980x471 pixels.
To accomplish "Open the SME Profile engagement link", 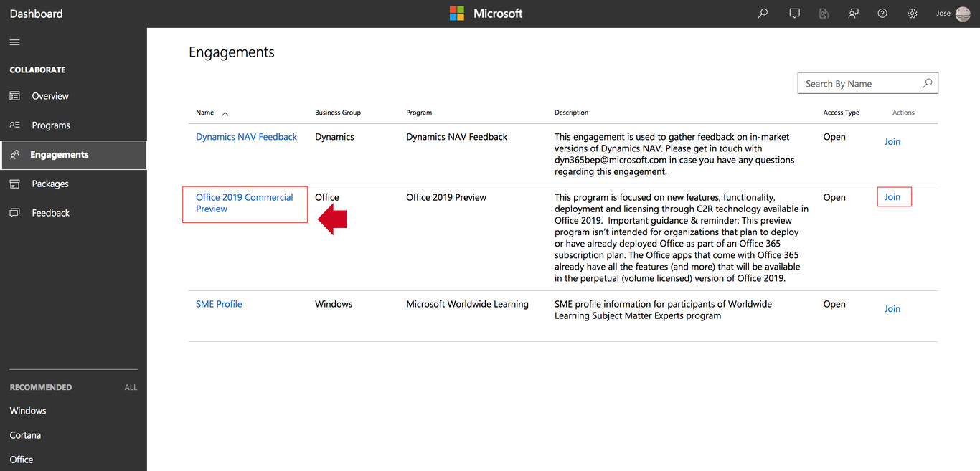I will click(x=219, y=304).
